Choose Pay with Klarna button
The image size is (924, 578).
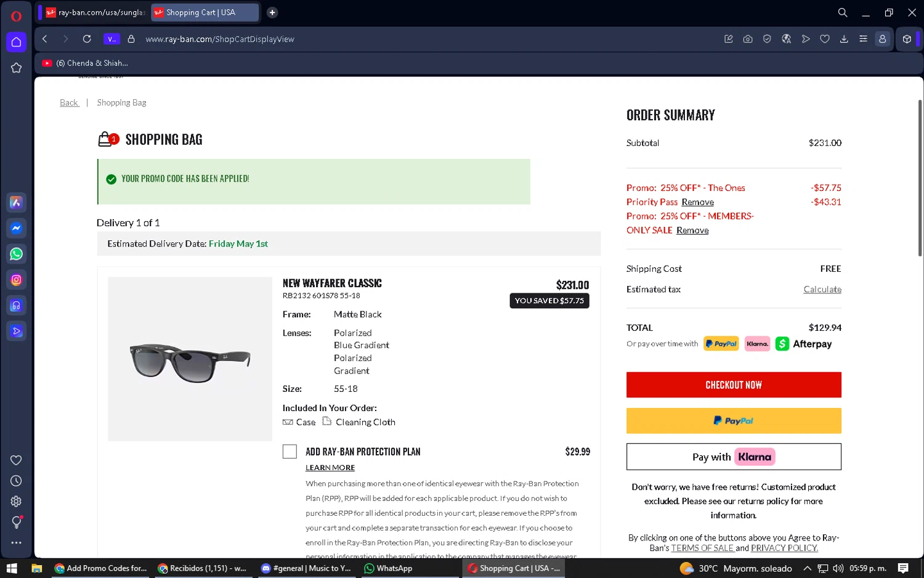734,457
